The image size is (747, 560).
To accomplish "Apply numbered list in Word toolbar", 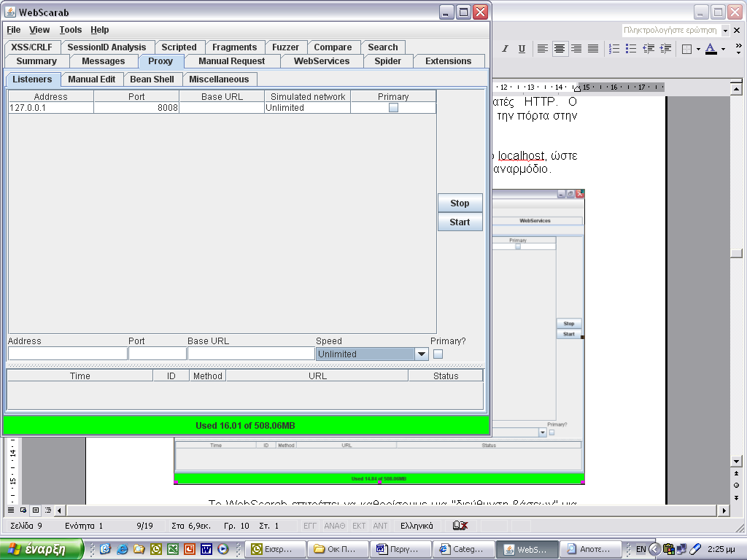I will tap(614, 49).
